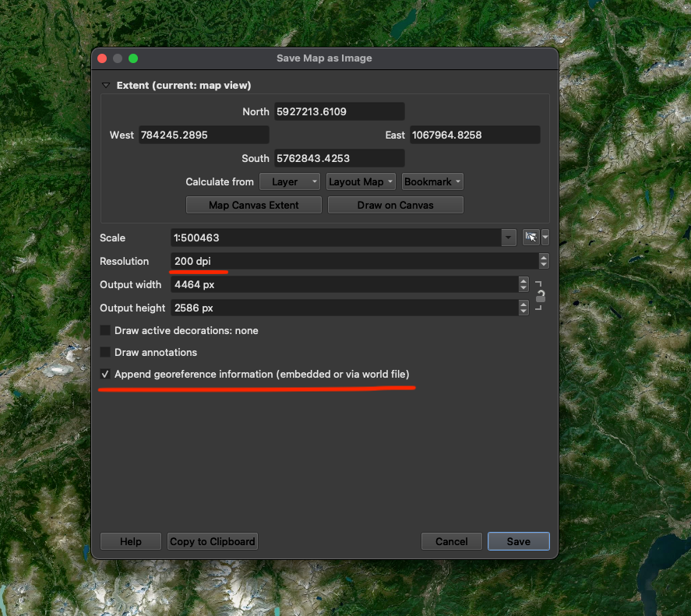Open the Layout Map dropdown

(x=361, y=181)
